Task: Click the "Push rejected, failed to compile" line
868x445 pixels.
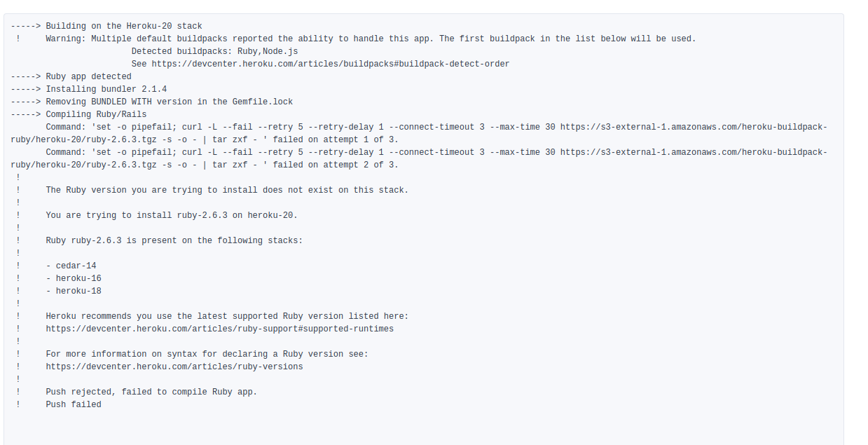Action: 151,392
